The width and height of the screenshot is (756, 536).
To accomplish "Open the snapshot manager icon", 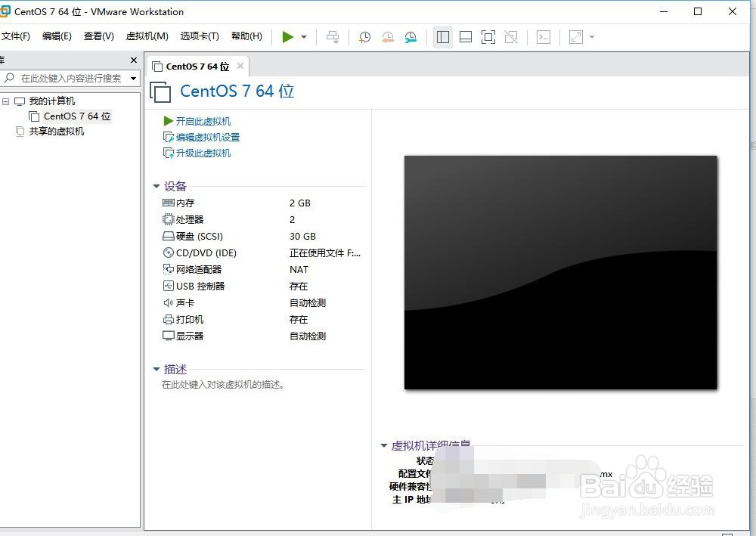I will 411,36.
